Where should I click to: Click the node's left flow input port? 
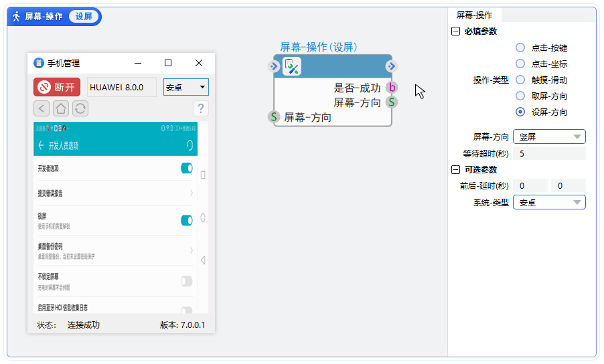[x=274, y=66]
